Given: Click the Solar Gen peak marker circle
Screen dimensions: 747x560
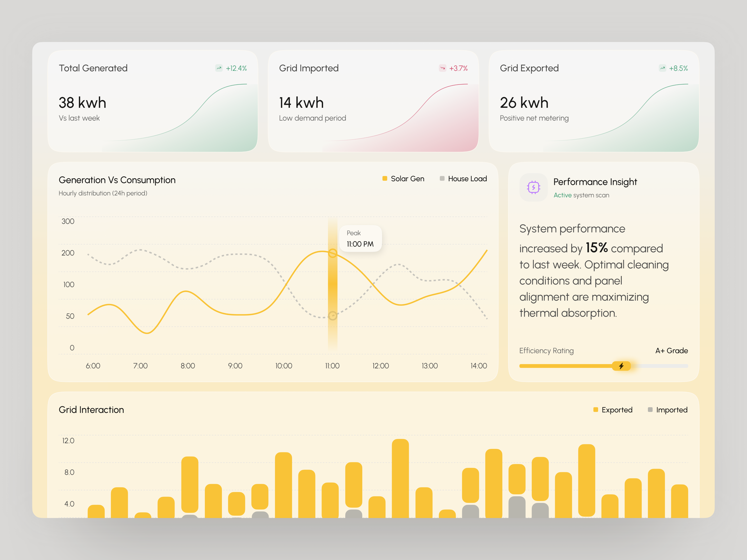Looking at the screenshot, I should [x=333, y=253].
